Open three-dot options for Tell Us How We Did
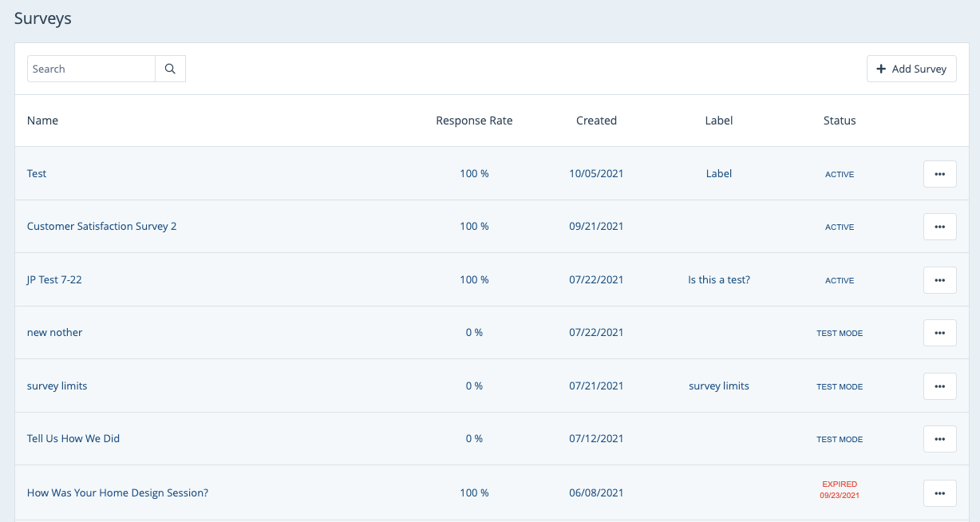 pyautogui.click(x=939, y=439)
